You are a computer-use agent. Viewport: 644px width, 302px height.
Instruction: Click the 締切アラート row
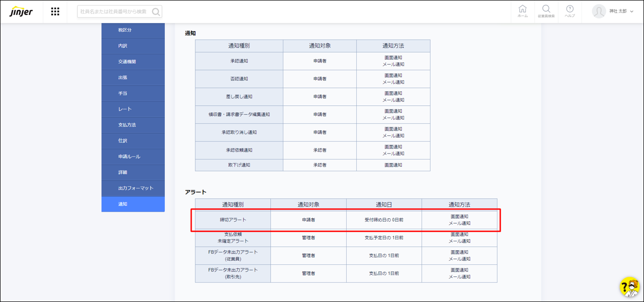click(233, 220)
